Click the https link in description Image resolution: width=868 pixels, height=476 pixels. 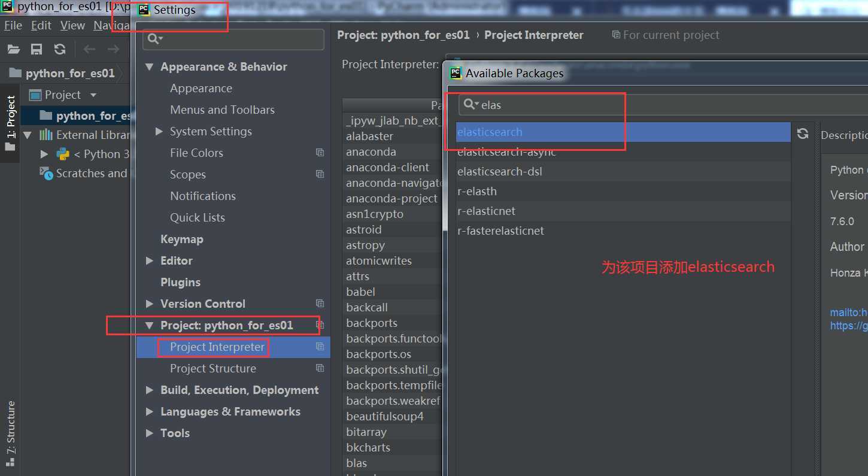(848, 326)
